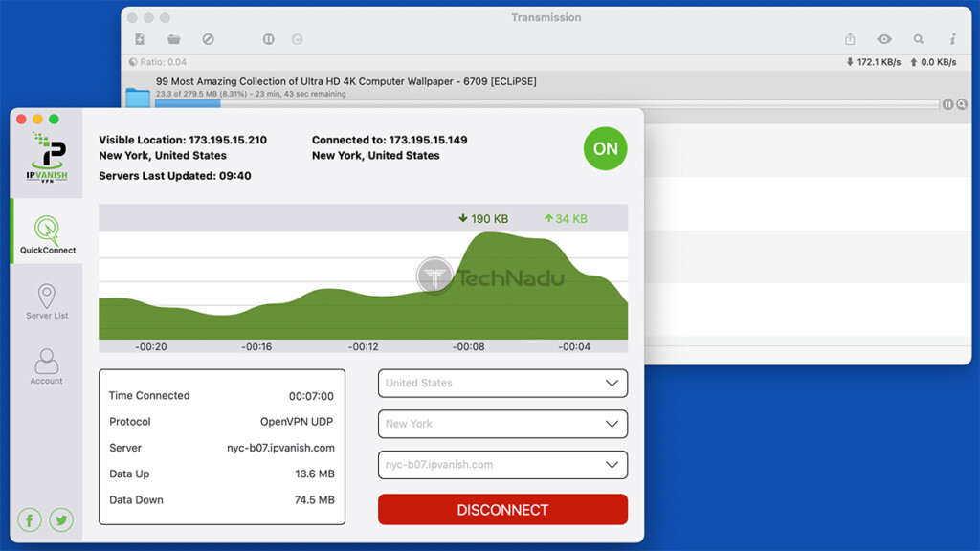The width and height of the screenshot is (980, 551).
Task: Click the 0.0 KB/s upload rate in Transmission
Action: tap(933, 62)
